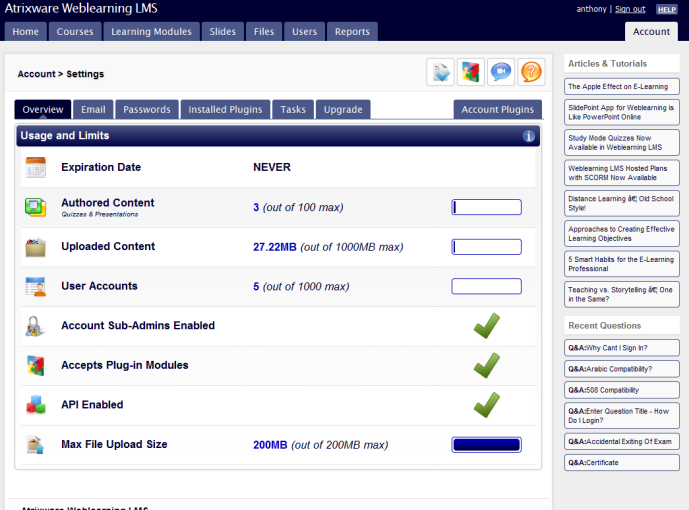Click the 200MB max upload value
Viewport: 689px width, 510px height.
coord(270,445)
